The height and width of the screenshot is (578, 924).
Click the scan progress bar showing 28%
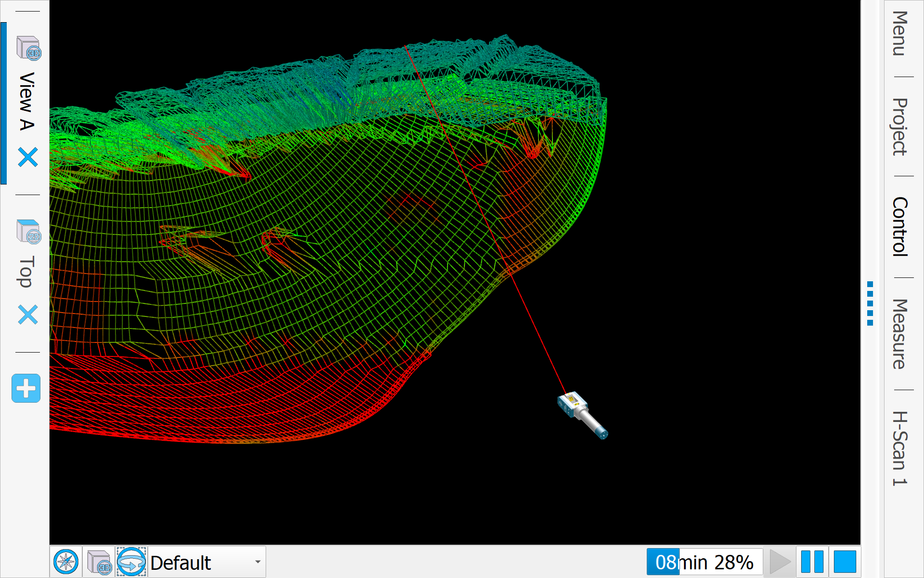(x=705, y=562)
